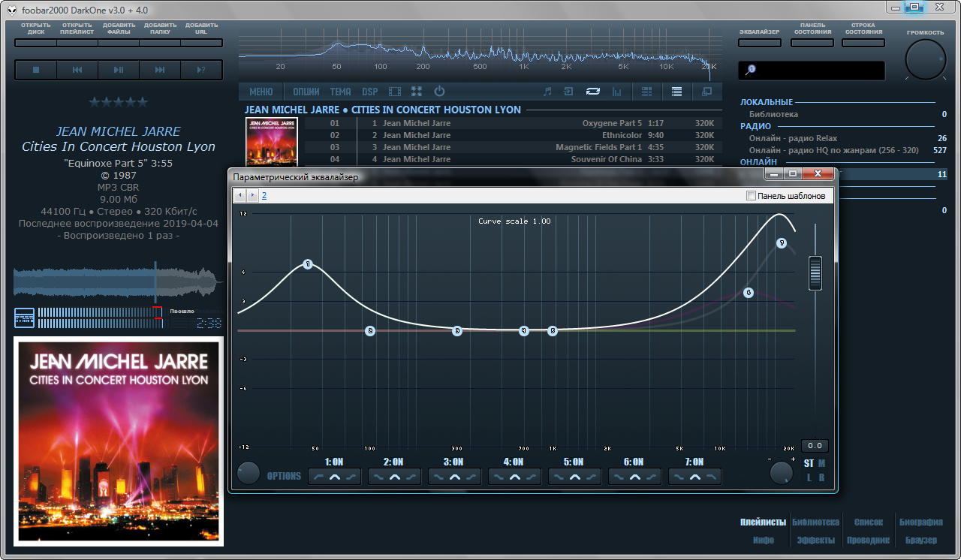Open the Тема menu
This screenshot has width=961, height=560.
click(340, 92)
